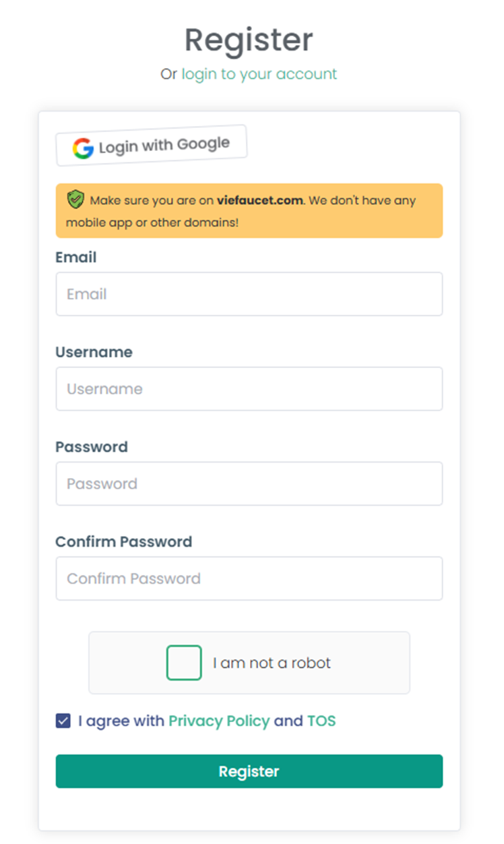
Task: Click the Register page heading
Action: click(x=249, y=40)
